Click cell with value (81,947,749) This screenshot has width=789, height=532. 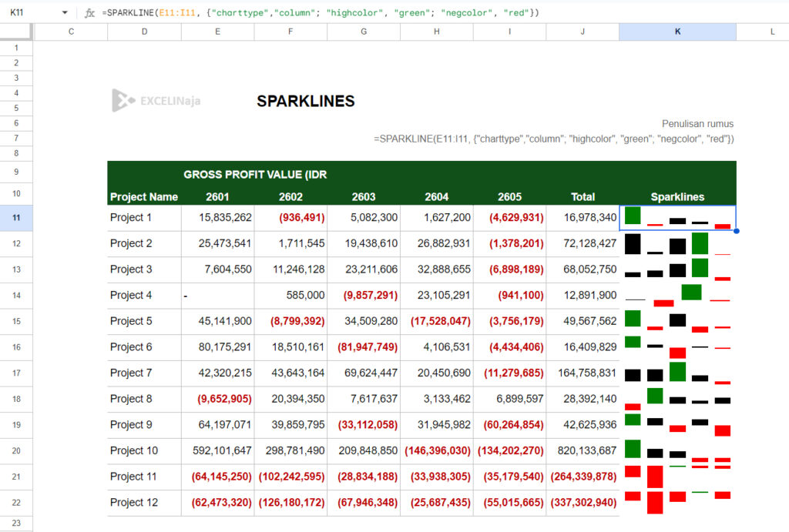click(x=364, y=347)
